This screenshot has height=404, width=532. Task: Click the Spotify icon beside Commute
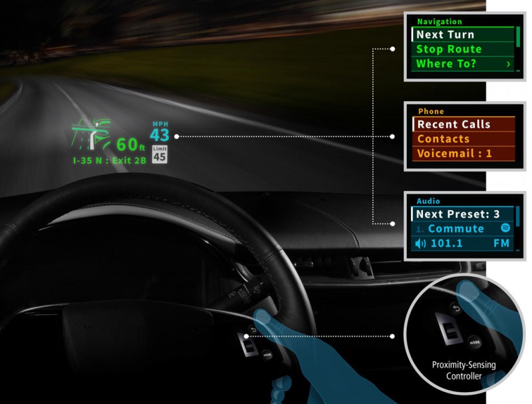click(504, 228)
